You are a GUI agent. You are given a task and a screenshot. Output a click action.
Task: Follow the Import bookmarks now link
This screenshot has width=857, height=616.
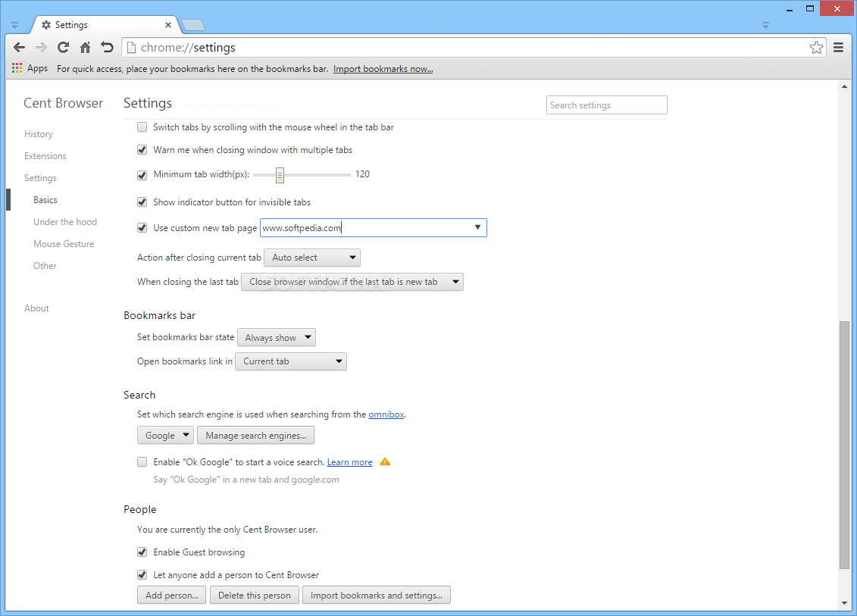[x=383, y=69]
